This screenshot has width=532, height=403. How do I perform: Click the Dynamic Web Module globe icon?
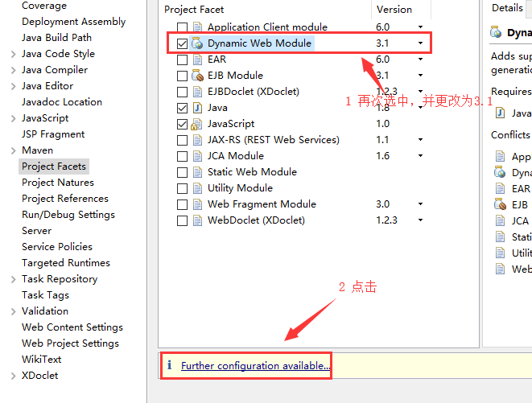tap(197, 43)
